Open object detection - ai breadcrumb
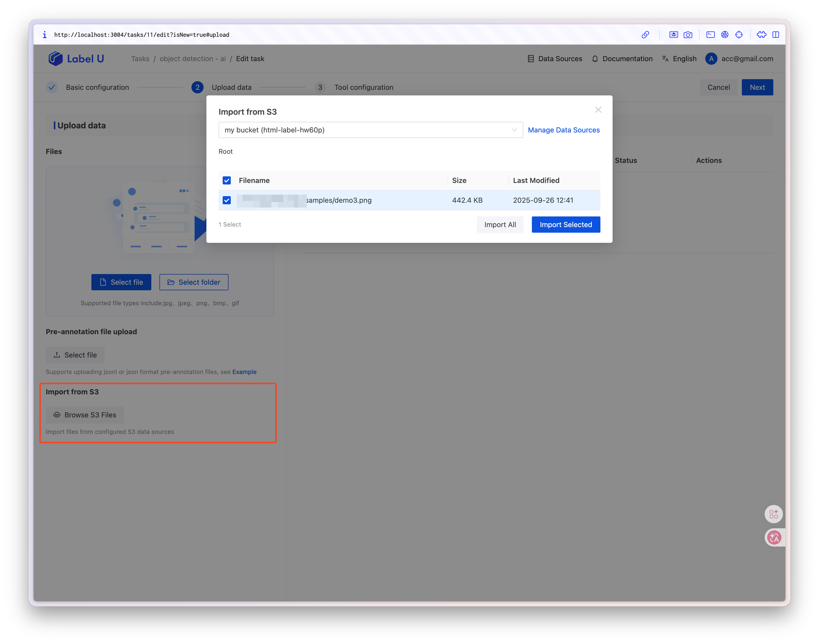The image size is (819, 644). point(192,58)
